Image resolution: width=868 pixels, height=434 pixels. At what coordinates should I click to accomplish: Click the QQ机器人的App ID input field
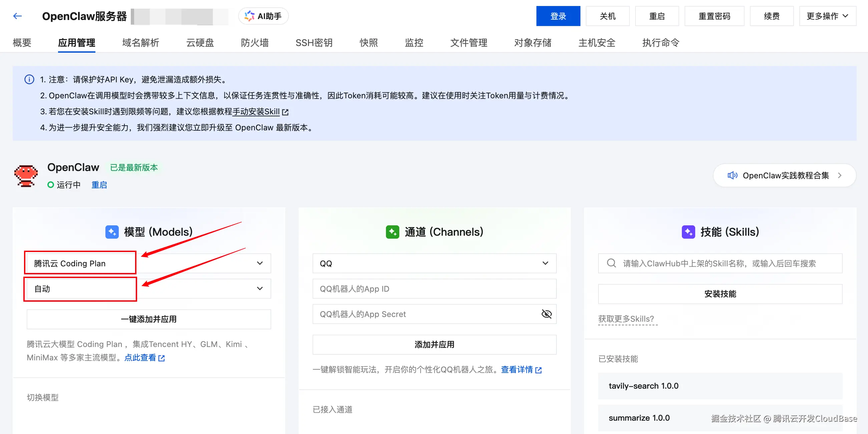[434, 289]
